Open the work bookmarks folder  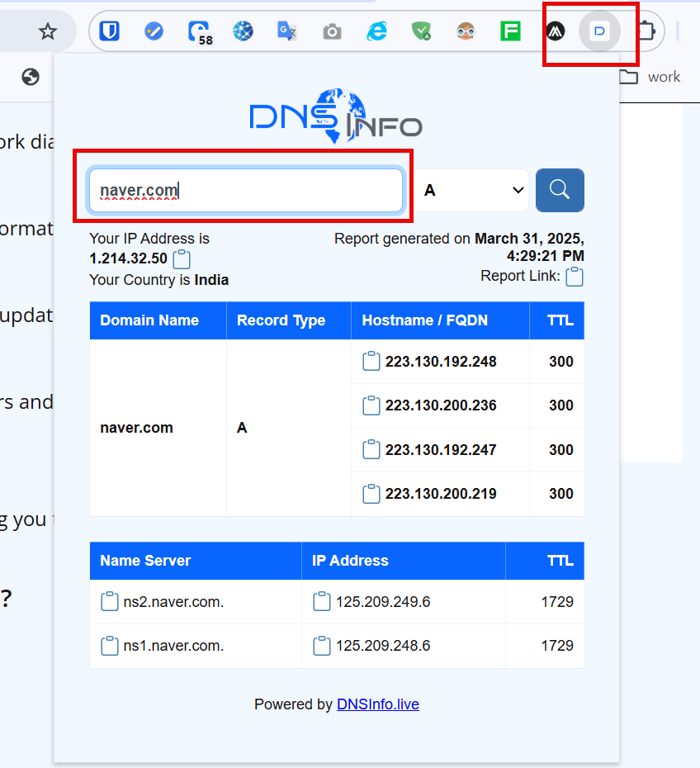coord(650,77)
